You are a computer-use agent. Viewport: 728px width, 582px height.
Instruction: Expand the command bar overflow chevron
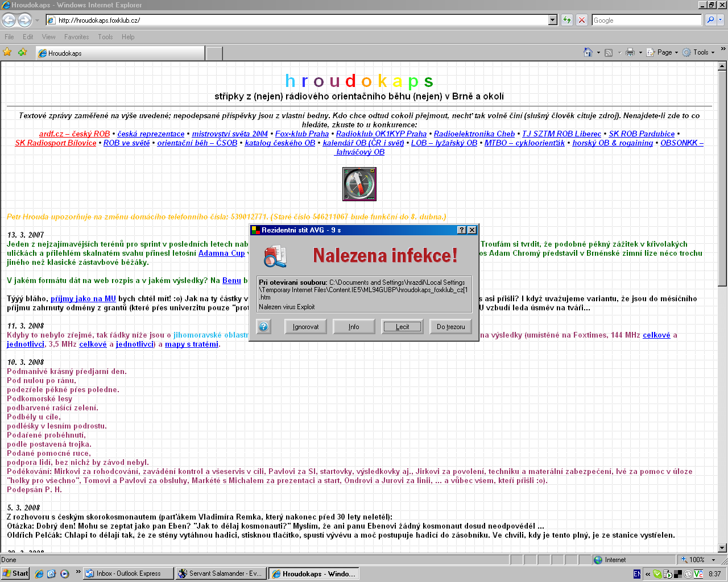723,49
